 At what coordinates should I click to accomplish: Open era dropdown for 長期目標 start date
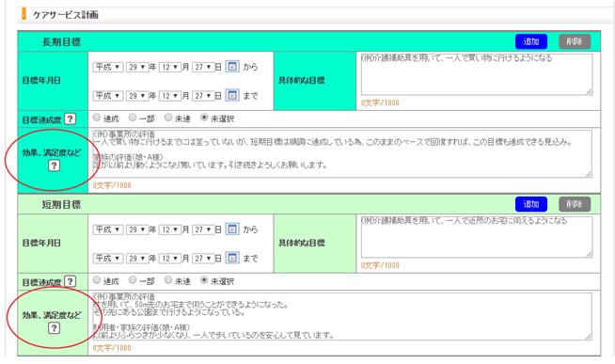108,67
